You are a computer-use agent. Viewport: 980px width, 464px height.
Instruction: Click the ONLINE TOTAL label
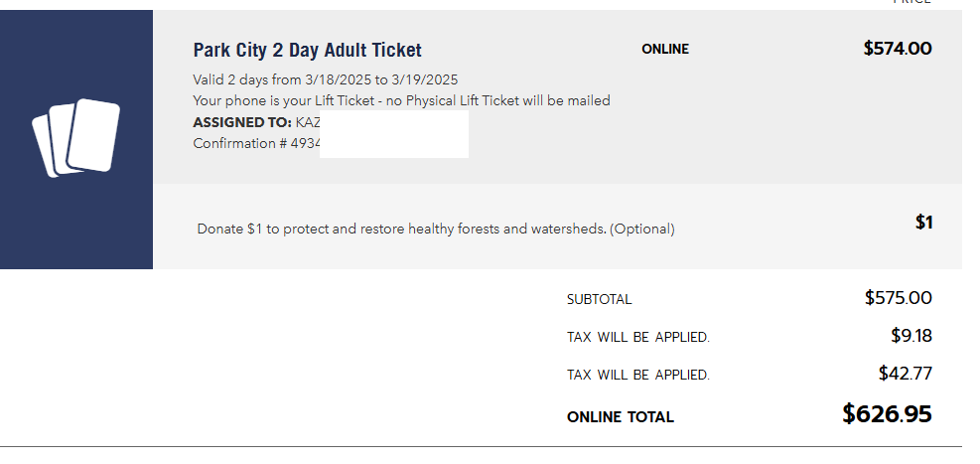coord(620,417)
